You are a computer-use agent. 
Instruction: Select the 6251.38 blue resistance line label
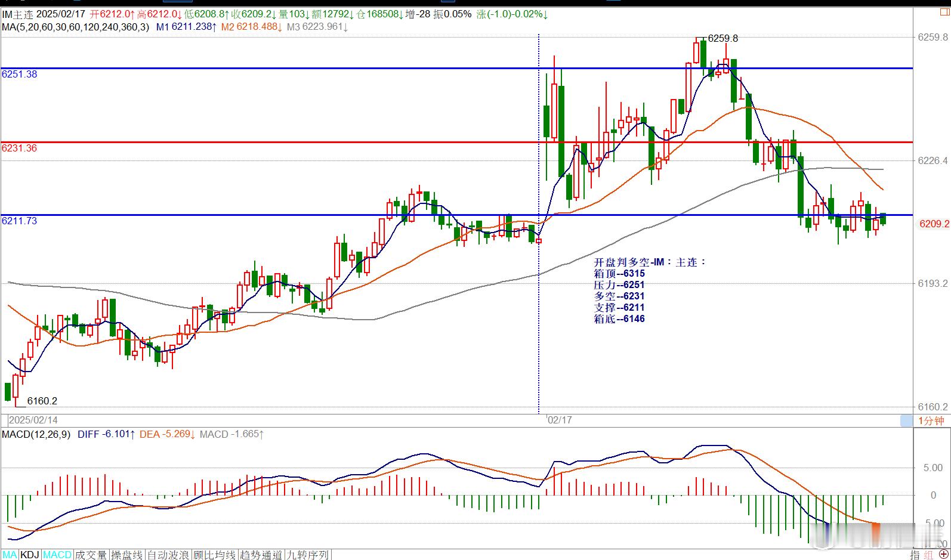tap(19, 75)
